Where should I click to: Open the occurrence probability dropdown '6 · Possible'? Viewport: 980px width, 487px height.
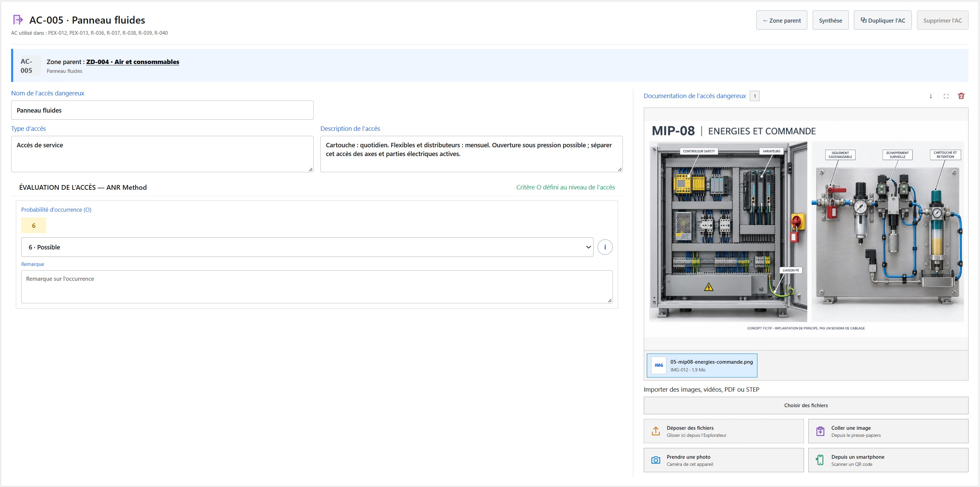(307, 247)
